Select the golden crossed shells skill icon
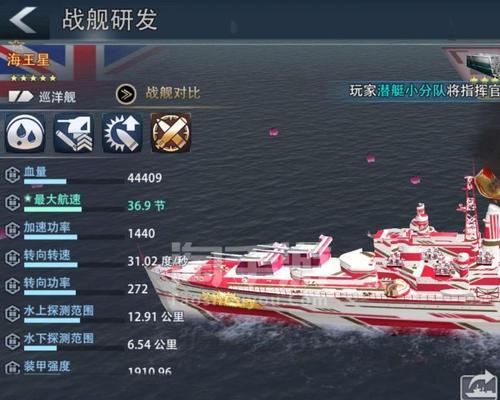Screen dimensions: 500x400 (x=171, y=133)
